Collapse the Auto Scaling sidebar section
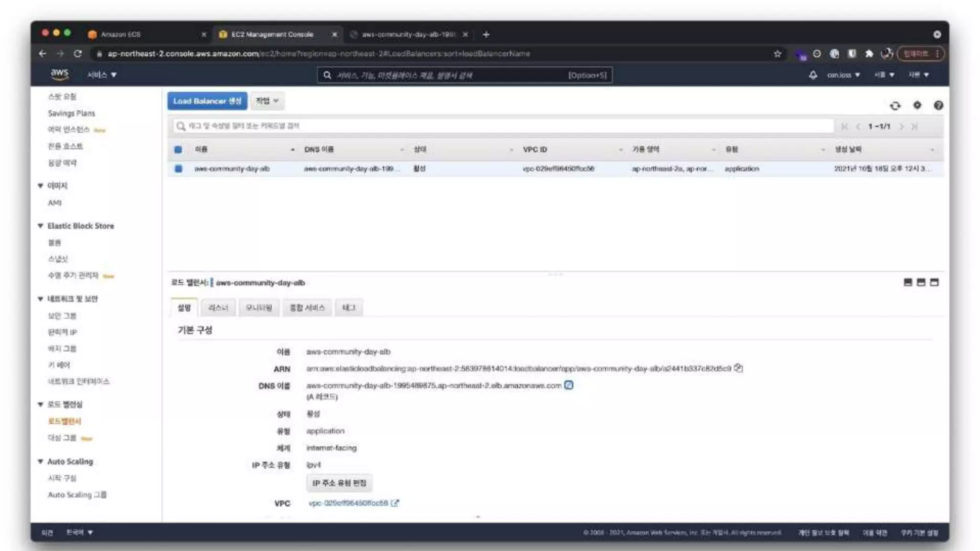This screenshot has height=551, width=980. click(41, 462)
